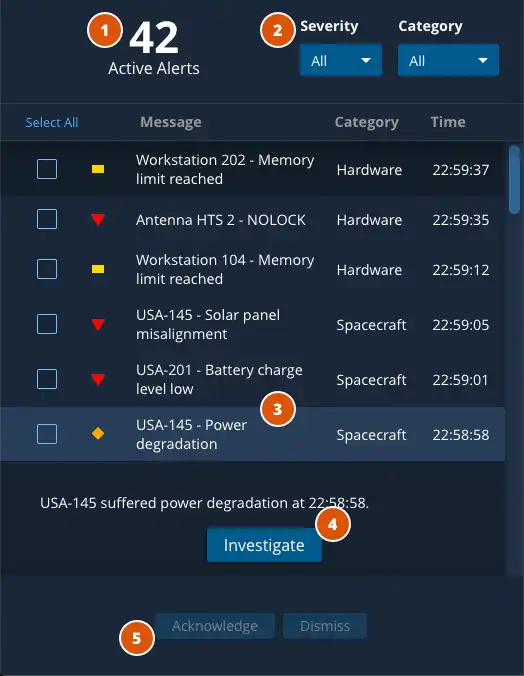This screenshot has width=524, height=676.
Task: Click the Select All link
Action: (x=52, y=122)
